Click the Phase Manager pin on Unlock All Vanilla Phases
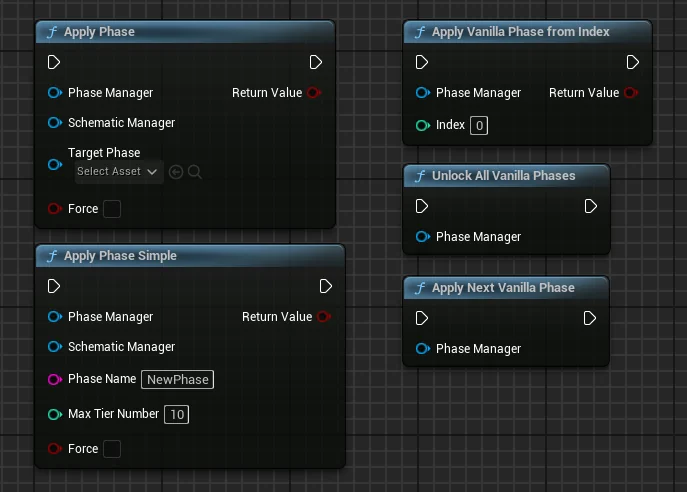 423,237
